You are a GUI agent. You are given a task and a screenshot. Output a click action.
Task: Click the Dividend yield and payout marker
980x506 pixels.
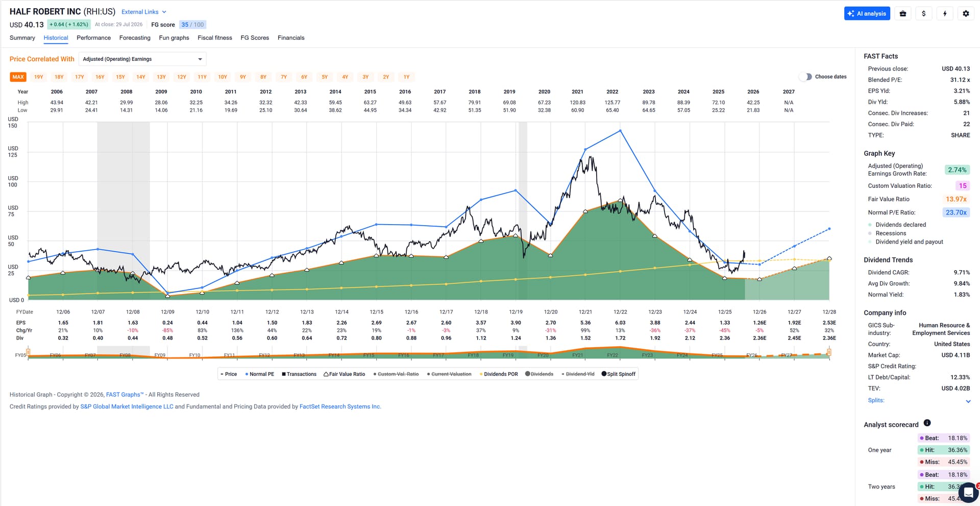pyautogui.click(x=870, y=242)
